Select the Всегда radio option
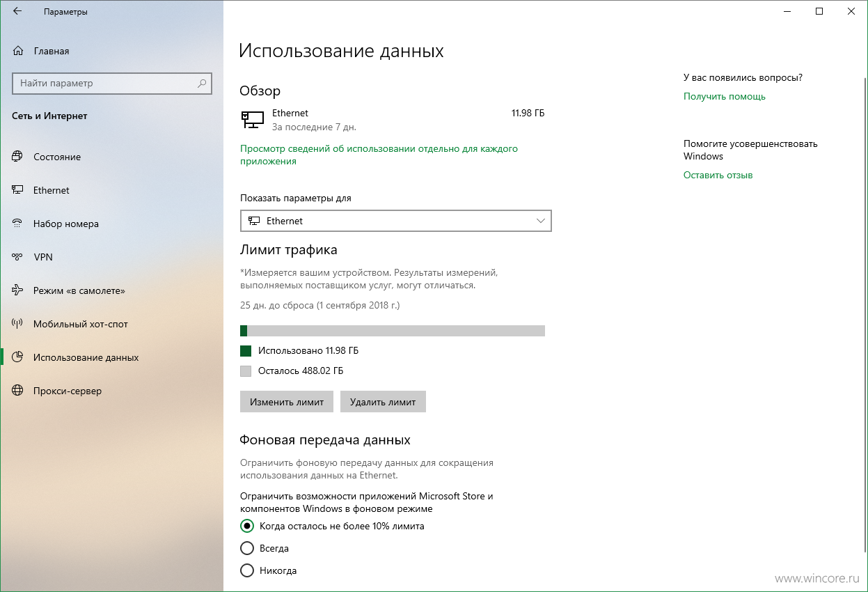The height and width of the screenshot is (592, 868). (246, 548)
